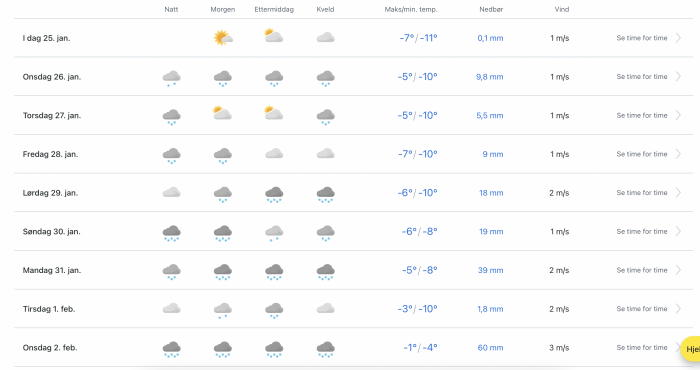The width and height of the screenshot is (700, 370).
Task: Open 'Se time for time' for Onsdag 26. jan.
Action: coord(642,77)
